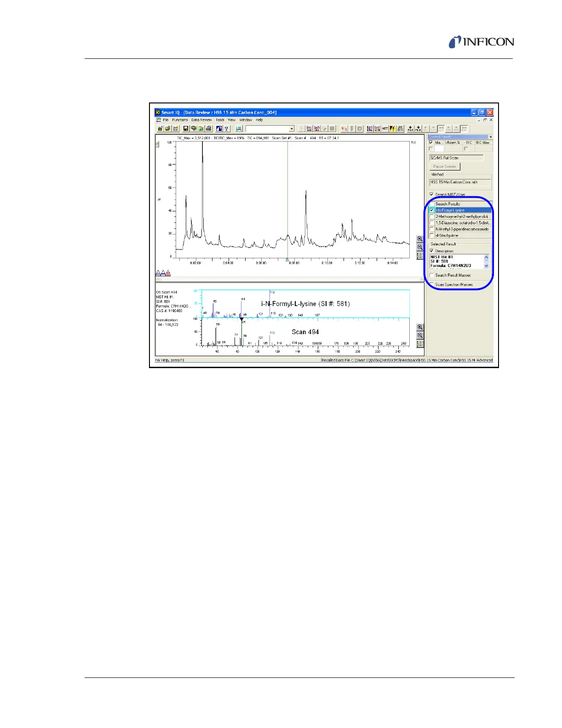The height and width of the screenshot is (728, 562).
Task: Click the autoscale icon below the chromatogram zoom buttons
Action: coord(420,256)
